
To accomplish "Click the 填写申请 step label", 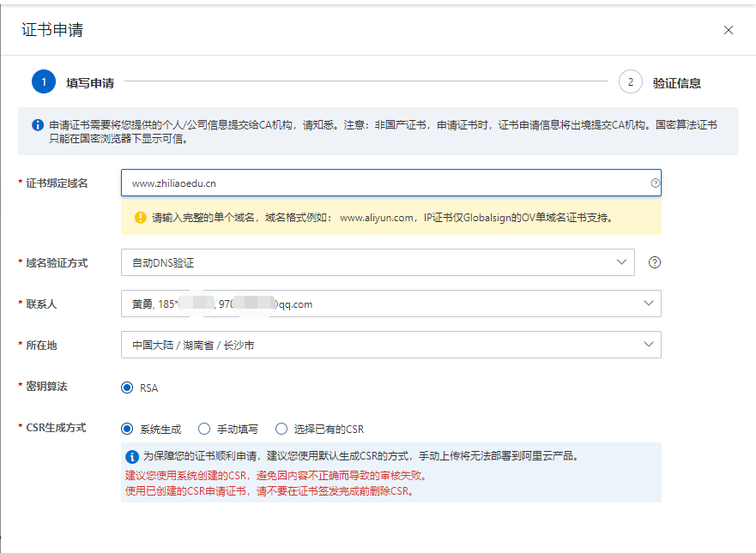I will click(x=90, y=83).
